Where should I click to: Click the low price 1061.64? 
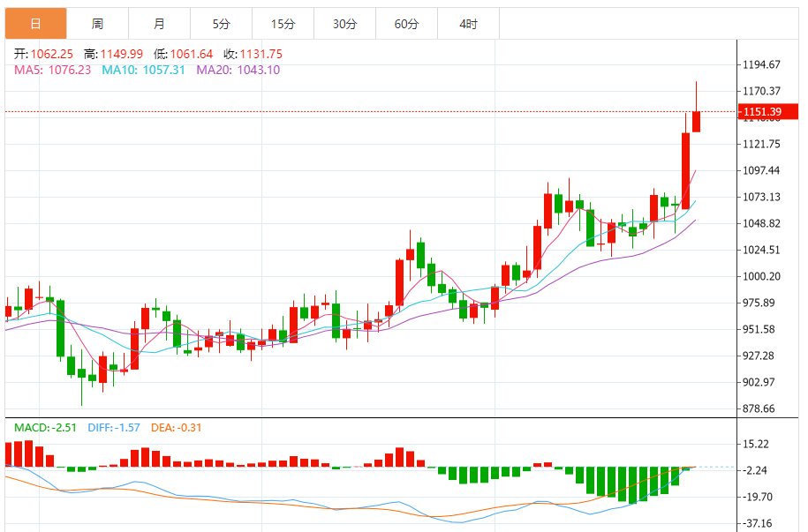click(192, 54)
